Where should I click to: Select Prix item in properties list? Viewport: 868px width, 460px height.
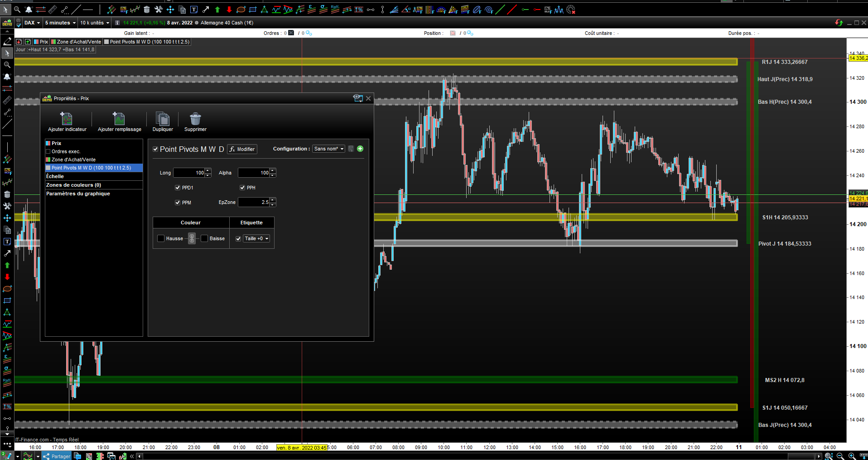(94, 143)
